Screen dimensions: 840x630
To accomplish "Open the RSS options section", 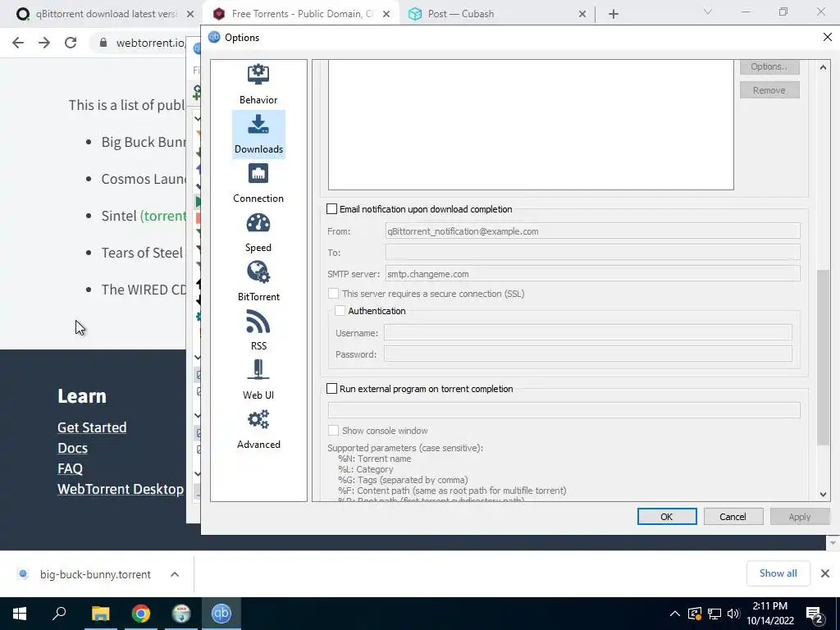I will (258, 331).
